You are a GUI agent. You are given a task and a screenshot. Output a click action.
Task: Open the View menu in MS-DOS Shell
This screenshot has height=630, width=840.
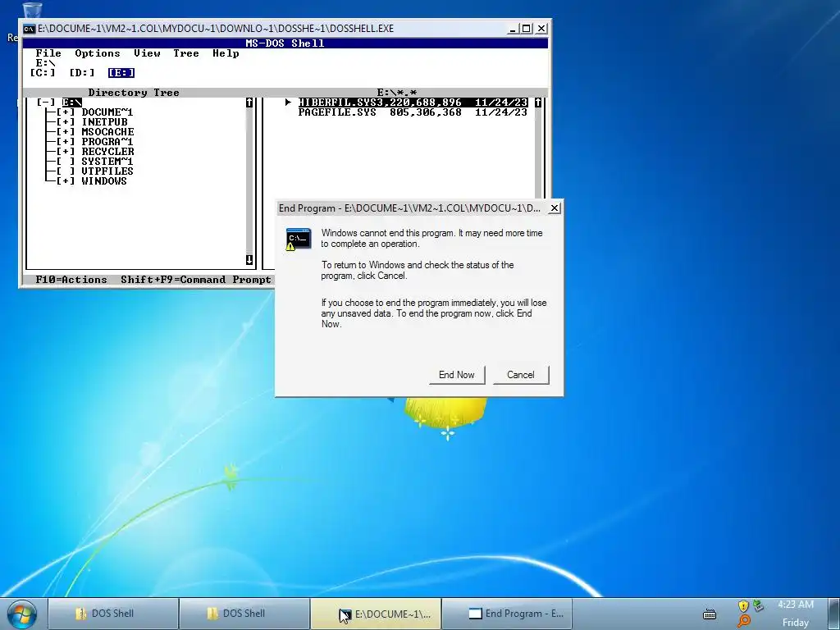[x=147, y=53]
